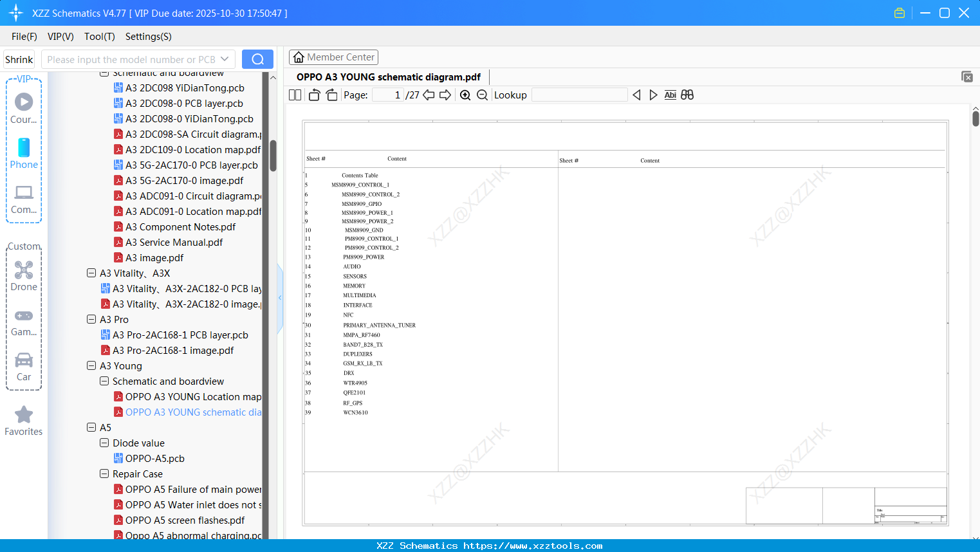Click the xzztools.com link in status bar
980x552 pixels.
tap(533, 546)
